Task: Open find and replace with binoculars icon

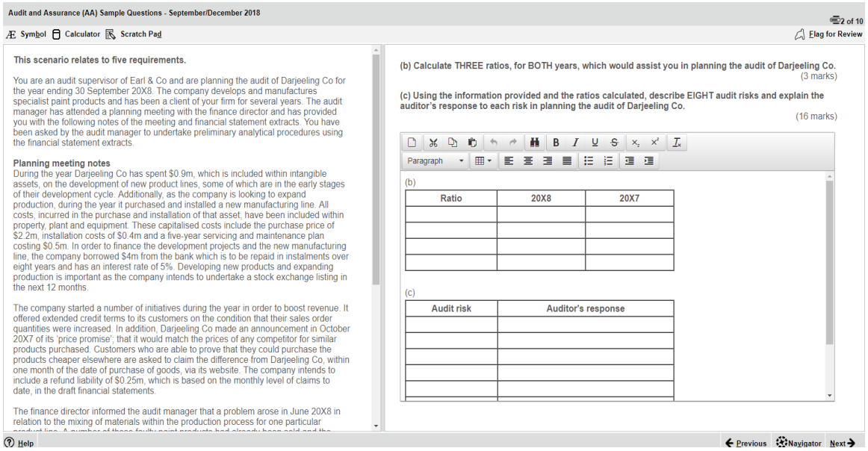Action: pos(534,143)
